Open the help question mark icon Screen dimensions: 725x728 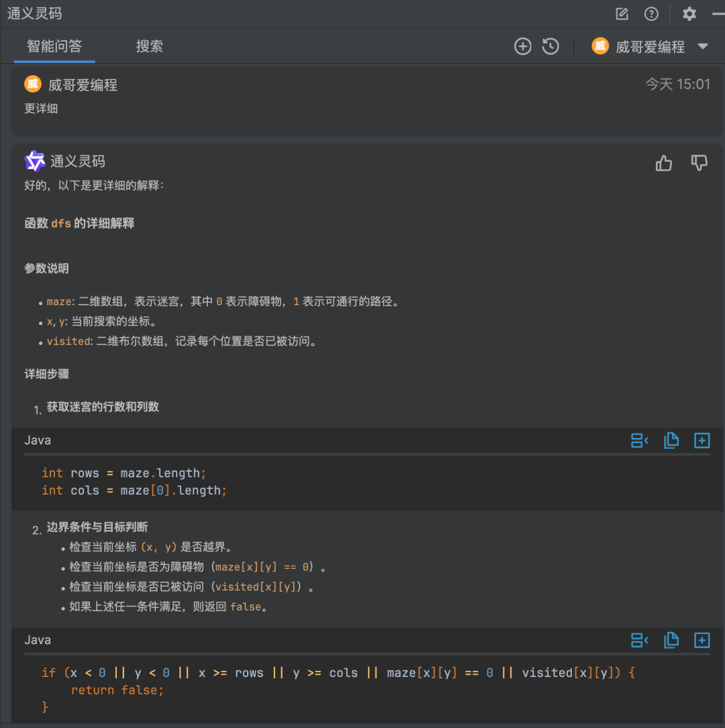point(651,14)
